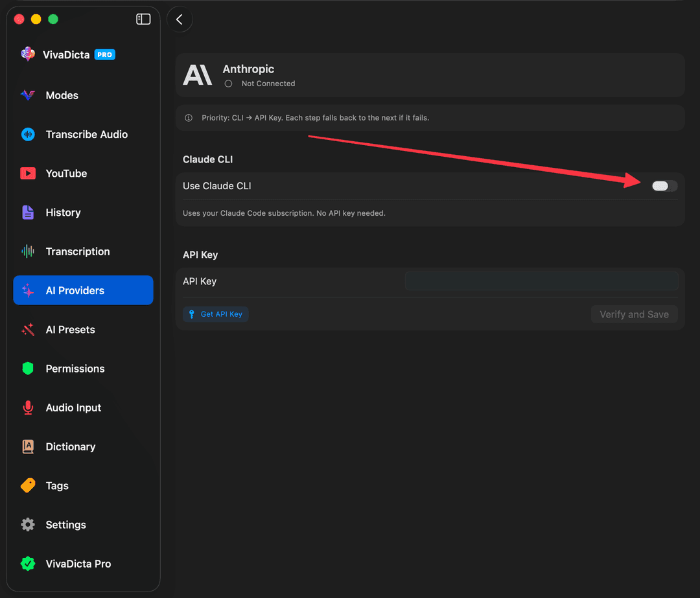Click the Transcription sound bars icon
Screen dimensions: 700x598
28,251
